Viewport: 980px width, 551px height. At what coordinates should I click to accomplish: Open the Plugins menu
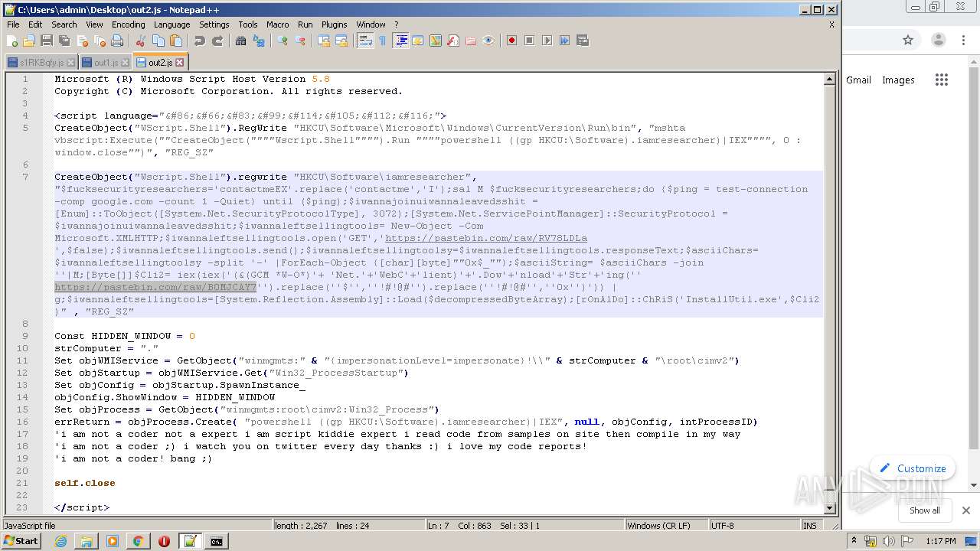(x=334, y=24)
